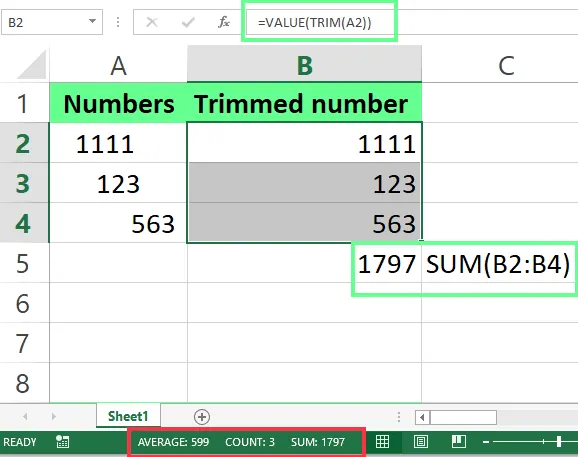Cancel the formula entry with X icon
The height and width of the screenshot is (457, 578).
(x=152, y=22)
